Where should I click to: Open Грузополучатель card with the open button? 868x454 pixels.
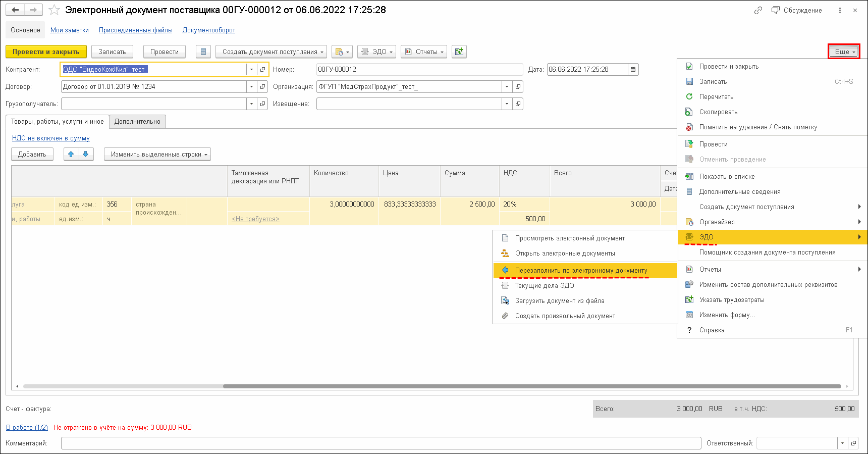(x=263, y=104)
